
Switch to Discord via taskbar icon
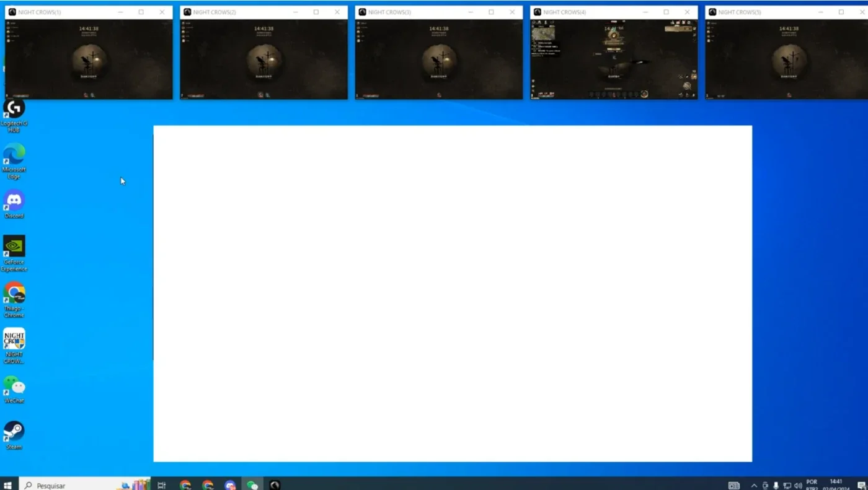pos(230,485)
